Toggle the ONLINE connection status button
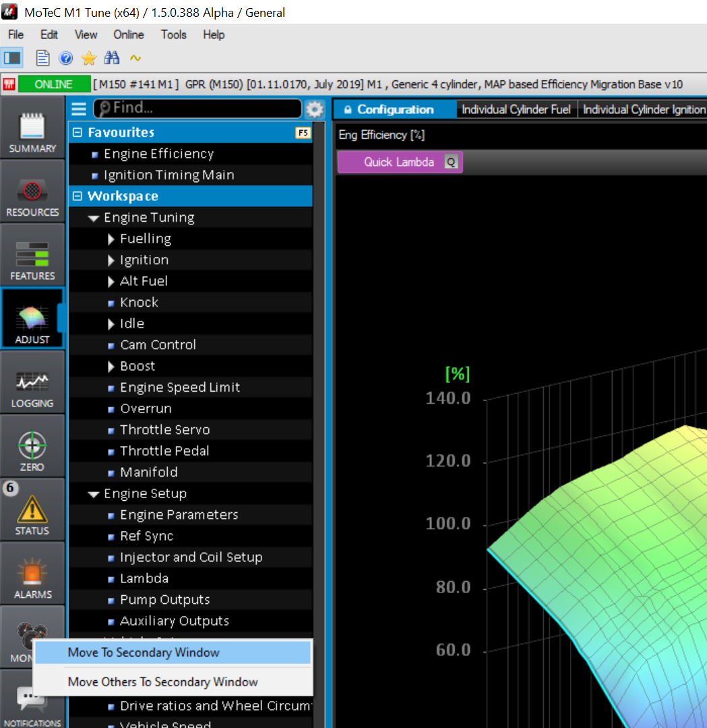The image size is (707, 728). [x=54, y=84]
